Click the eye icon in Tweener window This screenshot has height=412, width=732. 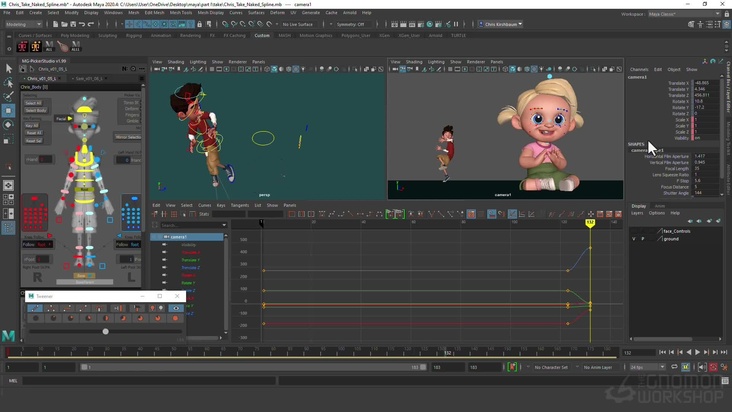tap(176, 308)
